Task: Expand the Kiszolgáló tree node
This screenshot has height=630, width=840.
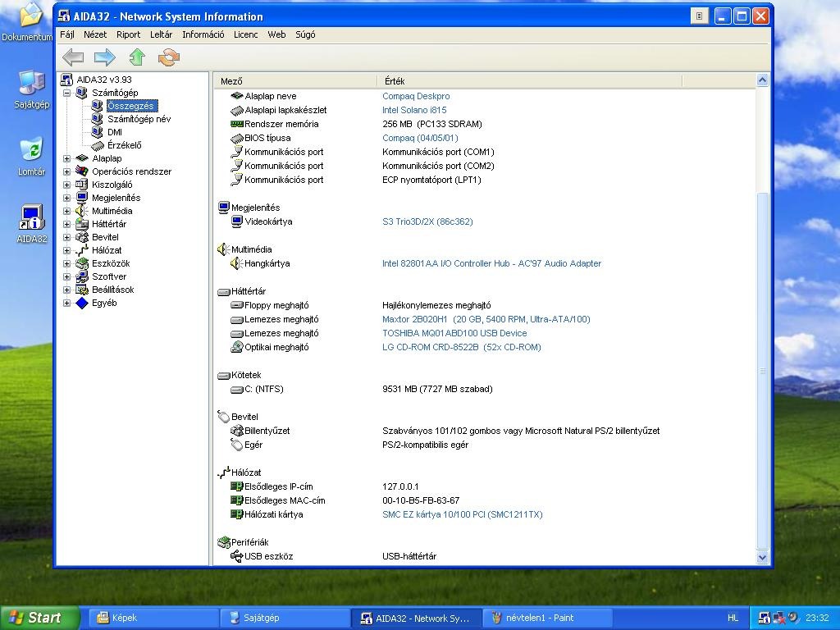Action: tap(67, 185)
